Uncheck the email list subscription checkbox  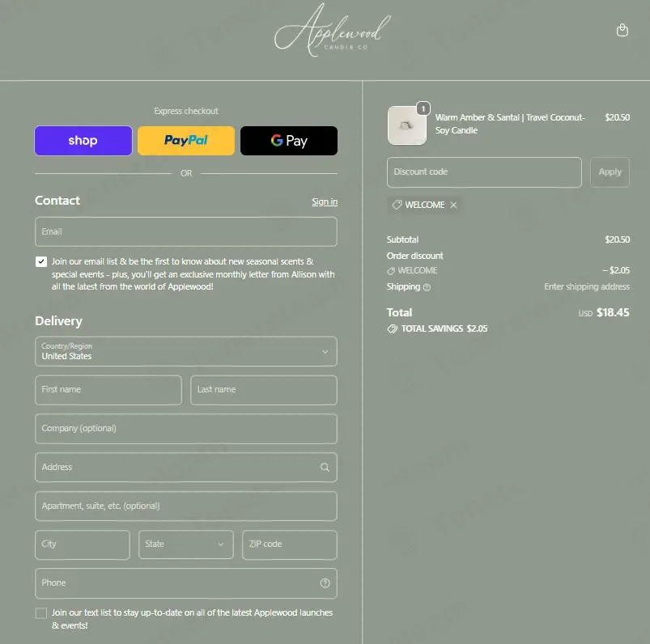pyautogui.click(x=41, y=261)
